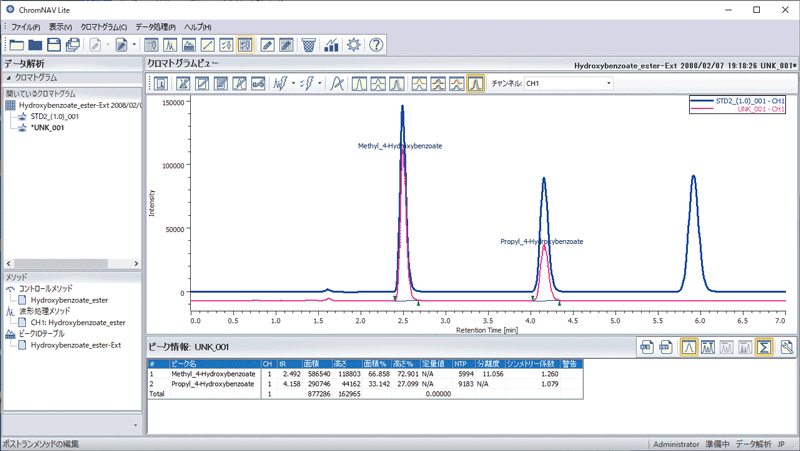Toggle the highlighted overlay peak icon before チャンネル

476,84
